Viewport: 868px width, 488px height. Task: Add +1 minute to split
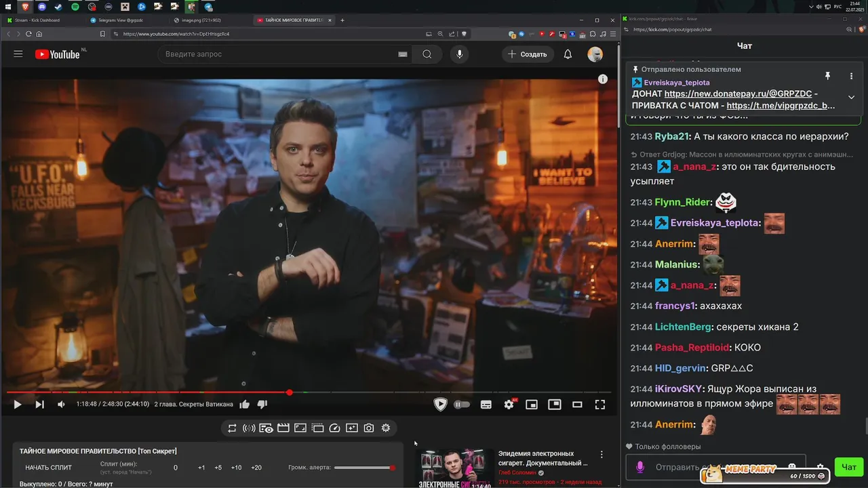click(201, 468)
